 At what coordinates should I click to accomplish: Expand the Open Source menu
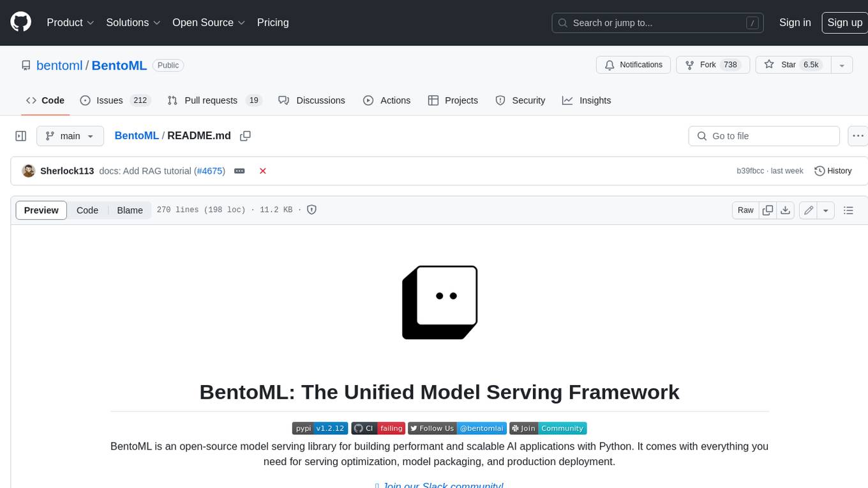(209, 22)
